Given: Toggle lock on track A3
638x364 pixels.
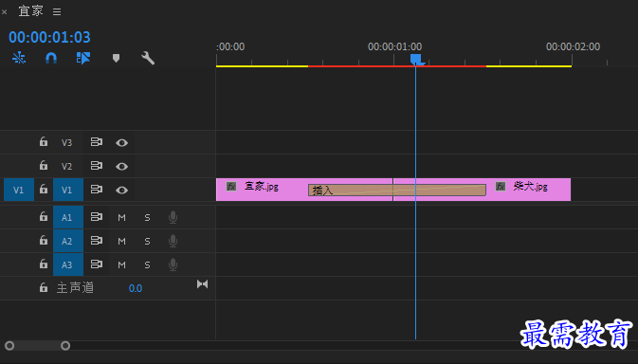Looking at the screenshot, I should tap(43, 264).
